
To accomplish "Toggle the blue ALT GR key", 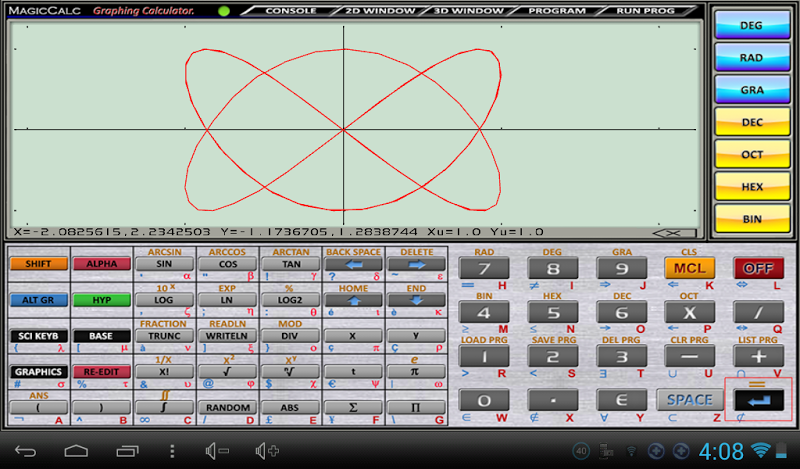I will tap(38, 300).
